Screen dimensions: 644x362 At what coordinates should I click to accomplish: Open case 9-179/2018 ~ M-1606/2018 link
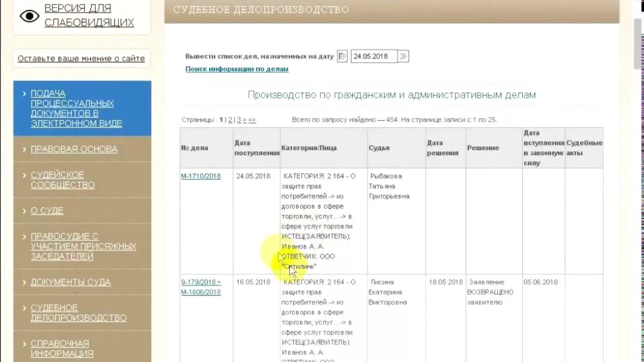201,287
